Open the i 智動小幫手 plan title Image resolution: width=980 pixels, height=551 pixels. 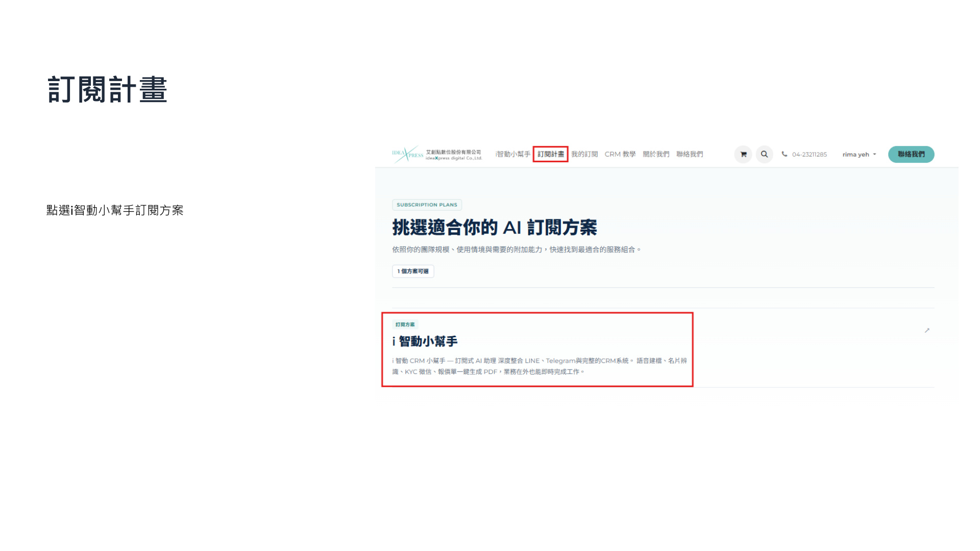[425, 341]
